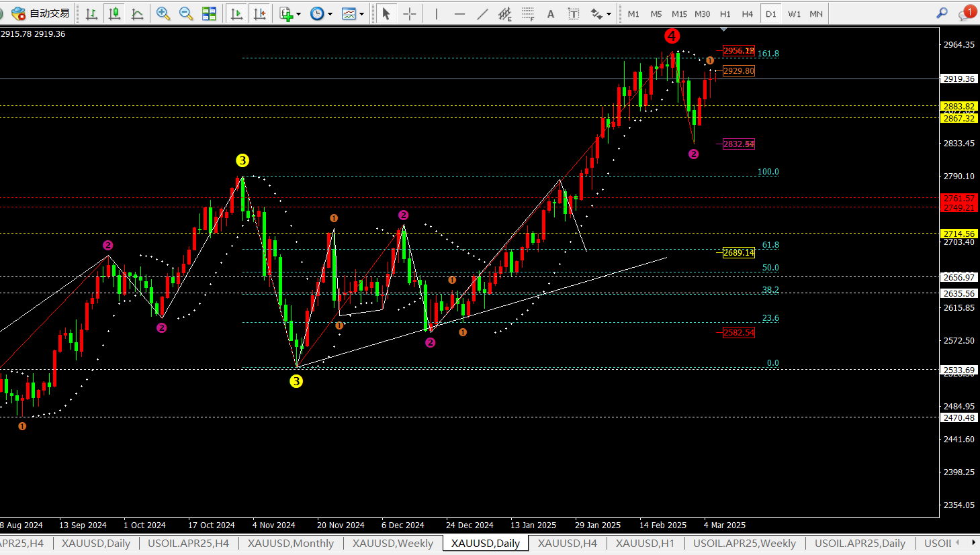This screenshot has width=980, height=555.
Task: Expand the indicators dropdown arrow
Action: [x=299, y=13]
